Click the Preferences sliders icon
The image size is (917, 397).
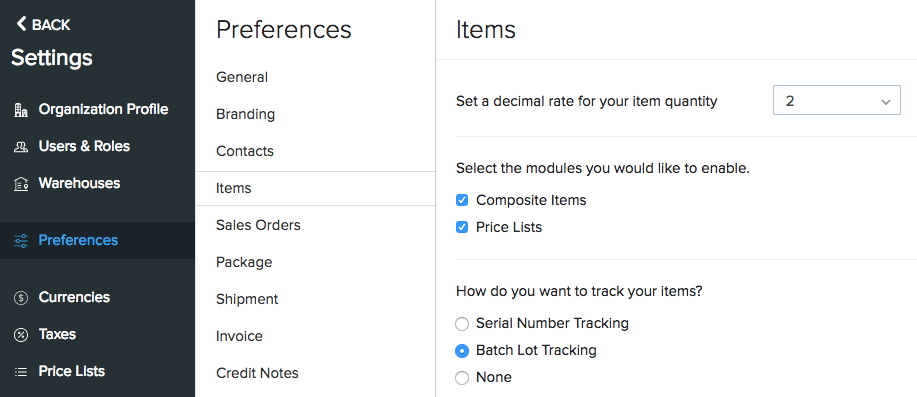(21, 240)
